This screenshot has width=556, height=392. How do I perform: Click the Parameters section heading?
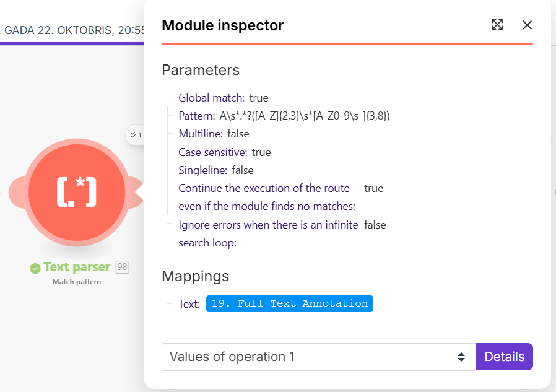click(x=200, y=70)
